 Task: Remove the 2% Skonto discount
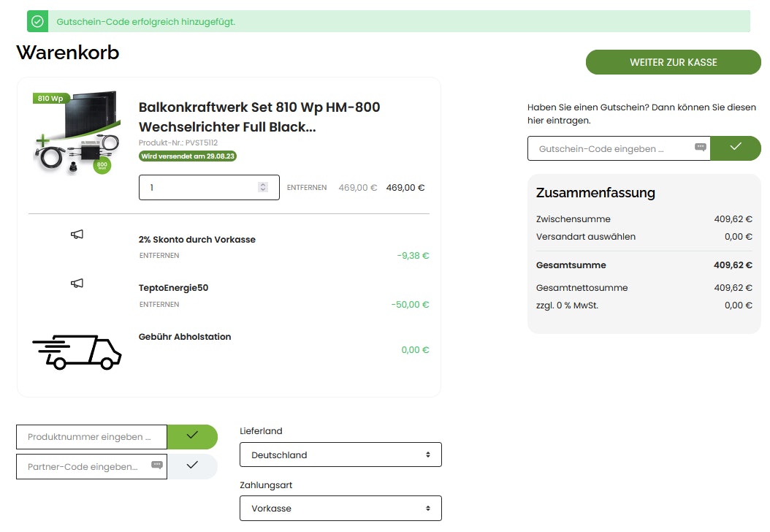159,256
